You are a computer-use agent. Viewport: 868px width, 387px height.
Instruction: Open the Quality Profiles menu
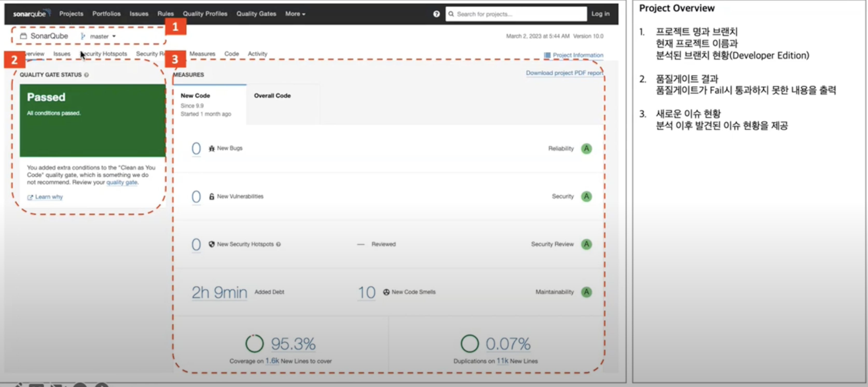(205, 14)
